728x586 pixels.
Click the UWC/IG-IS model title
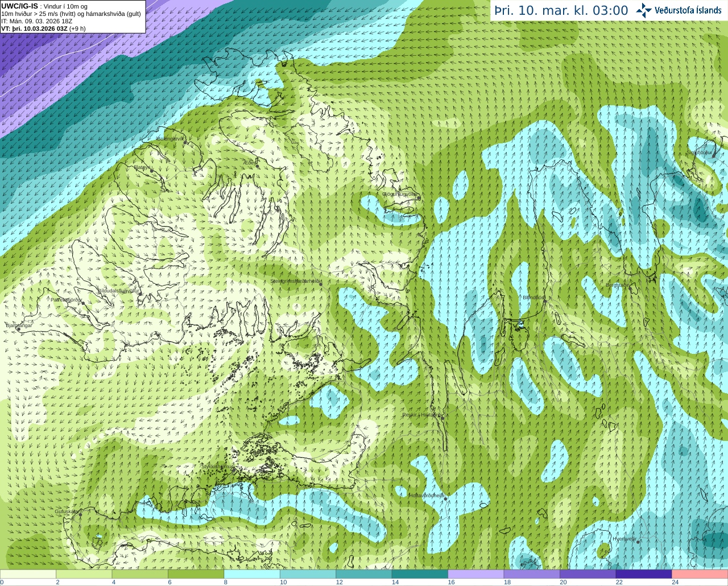[19, 6]
